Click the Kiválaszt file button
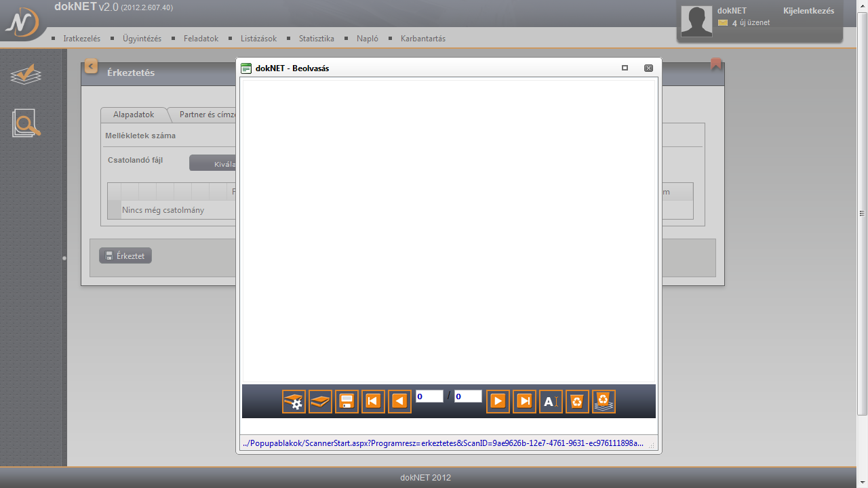Viewport: 868px width, 488px height. click(212, 163)
